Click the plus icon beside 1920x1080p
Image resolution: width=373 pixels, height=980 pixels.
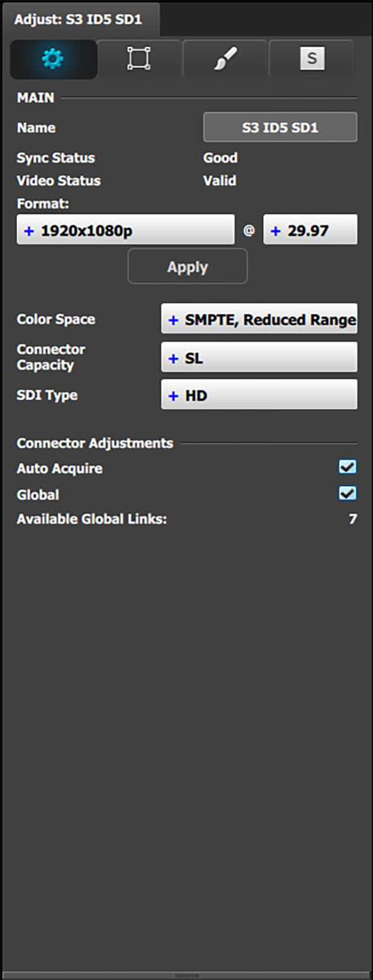click(x=29, y=231)
